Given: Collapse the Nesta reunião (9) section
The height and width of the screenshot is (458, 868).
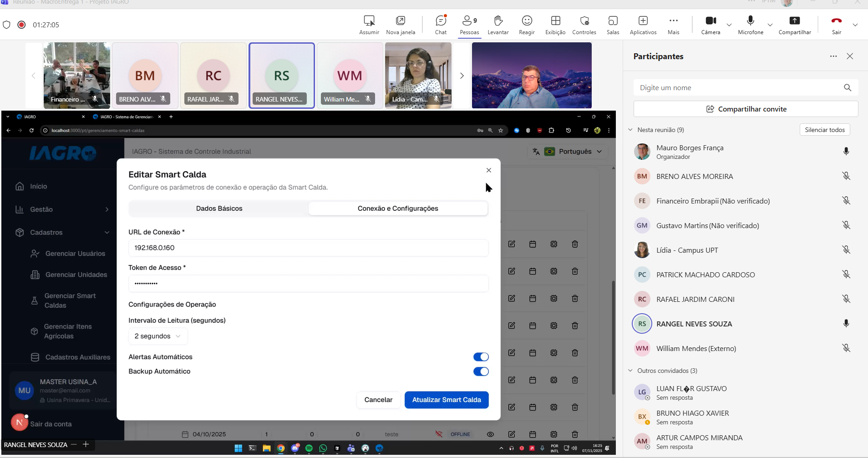Looking at the screenshot, I should 630,130.
